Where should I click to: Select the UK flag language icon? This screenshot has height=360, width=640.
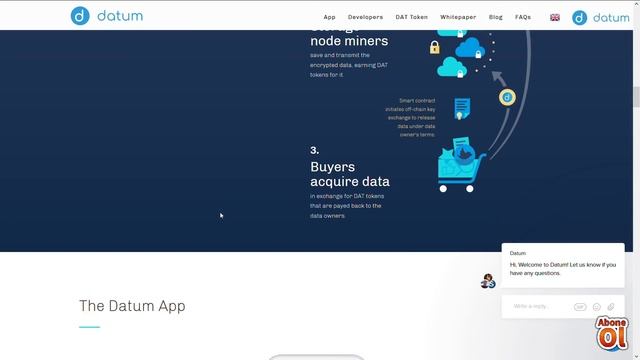tap(555, 18)
